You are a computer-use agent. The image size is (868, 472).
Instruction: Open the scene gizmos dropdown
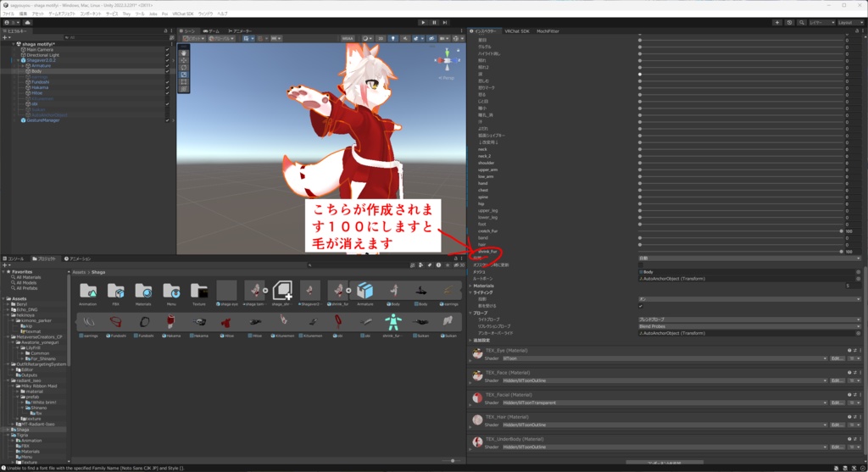tap(458, 39)
